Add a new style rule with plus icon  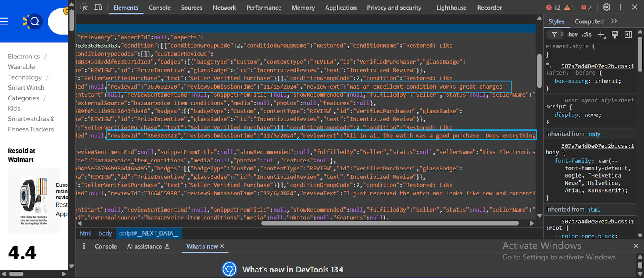point(601,35)
